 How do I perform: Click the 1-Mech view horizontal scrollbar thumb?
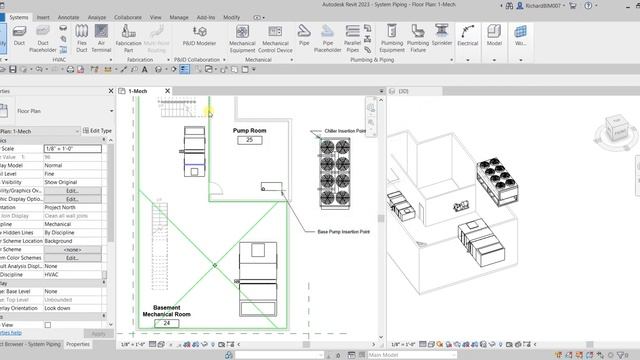coord(306,344)
